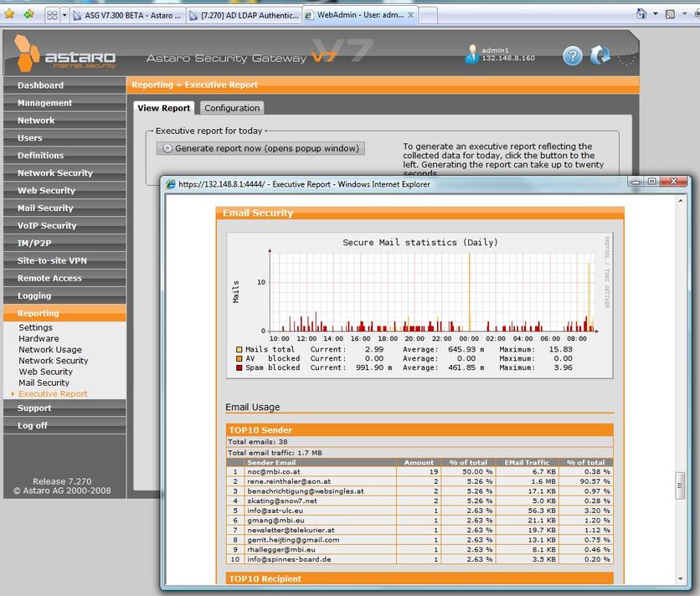
Task: Click the WebAdmin reload arrows icon
Action: (600, 55)
